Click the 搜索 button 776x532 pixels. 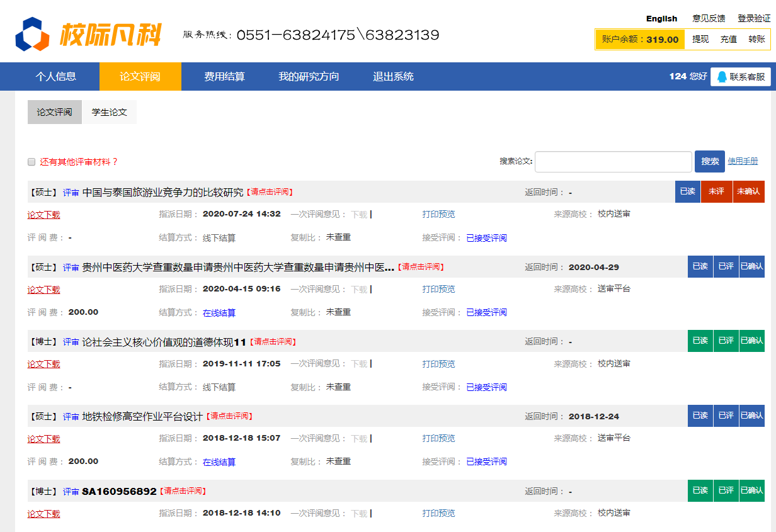(709, 161)
